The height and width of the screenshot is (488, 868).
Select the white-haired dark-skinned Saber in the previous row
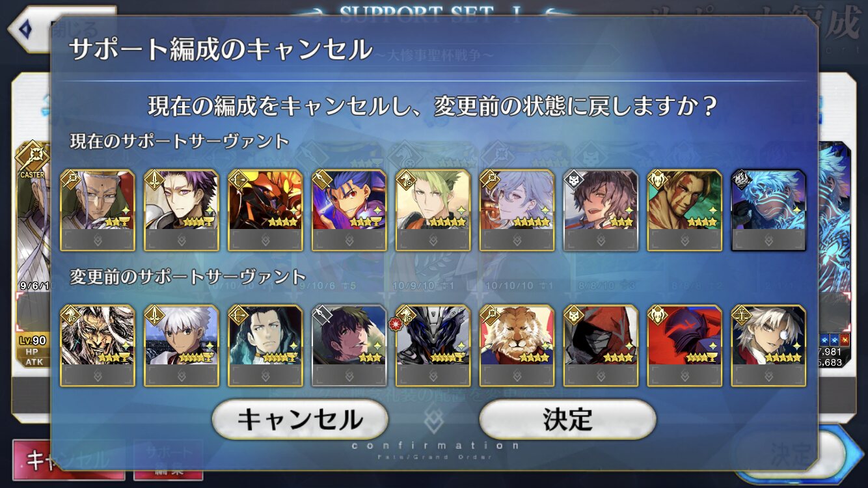182,346
